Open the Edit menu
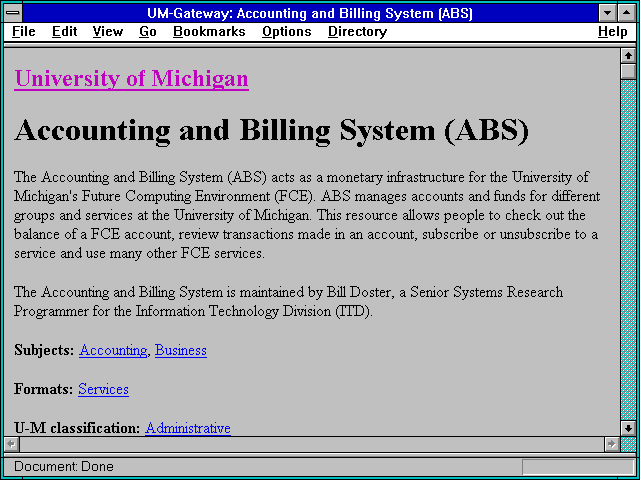This screenshot has width=640, height=480. pos(64,31)
